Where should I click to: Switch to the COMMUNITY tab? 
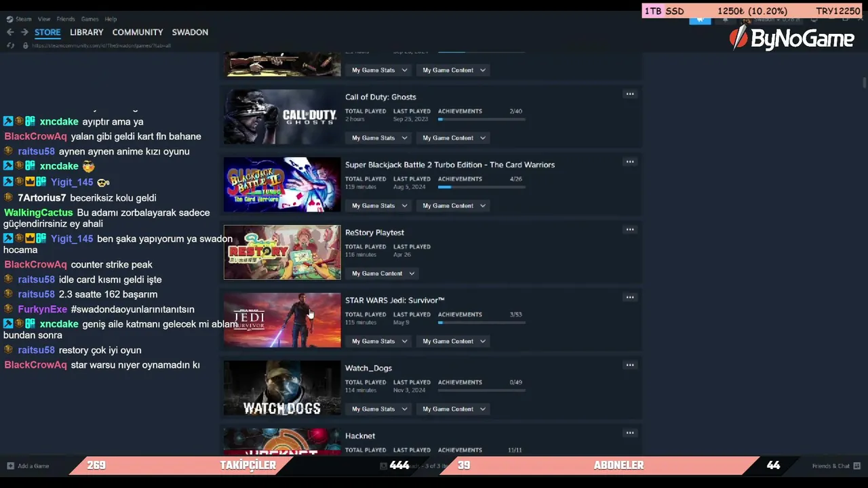[x=138, y=32]
